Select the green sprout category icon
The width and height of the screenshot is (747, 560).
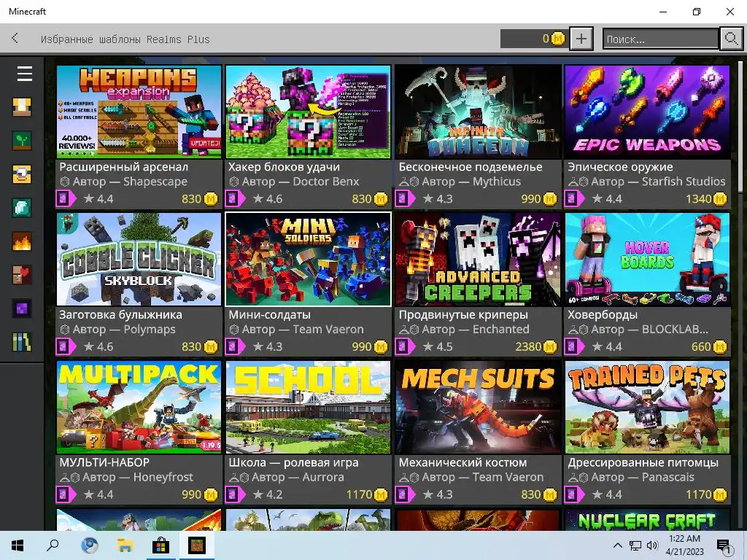click(22, 141)
